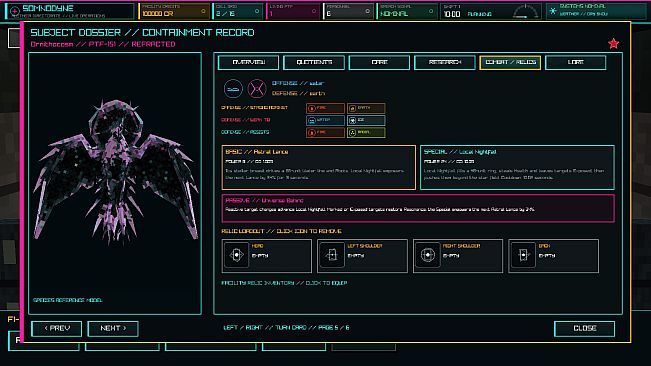Click the shift clock gauge
The image size is (651, 366).
pyautogui.click(x=525, y=12)
